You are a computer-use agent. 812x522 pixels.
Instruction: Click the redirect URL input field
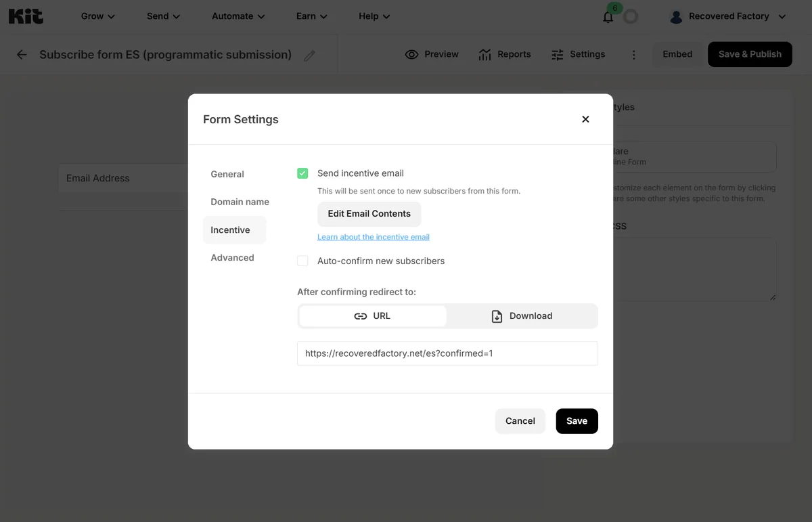coord(447,353)
